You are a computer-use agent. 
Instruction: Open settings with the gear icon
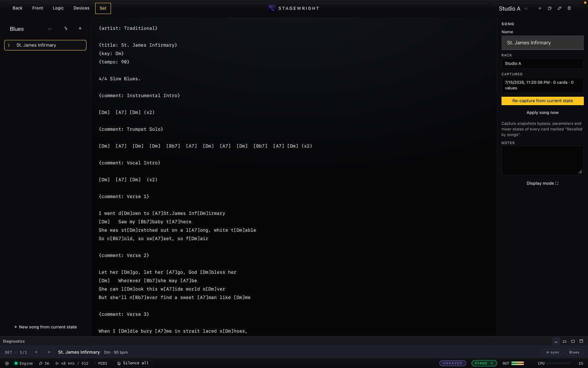7,363
